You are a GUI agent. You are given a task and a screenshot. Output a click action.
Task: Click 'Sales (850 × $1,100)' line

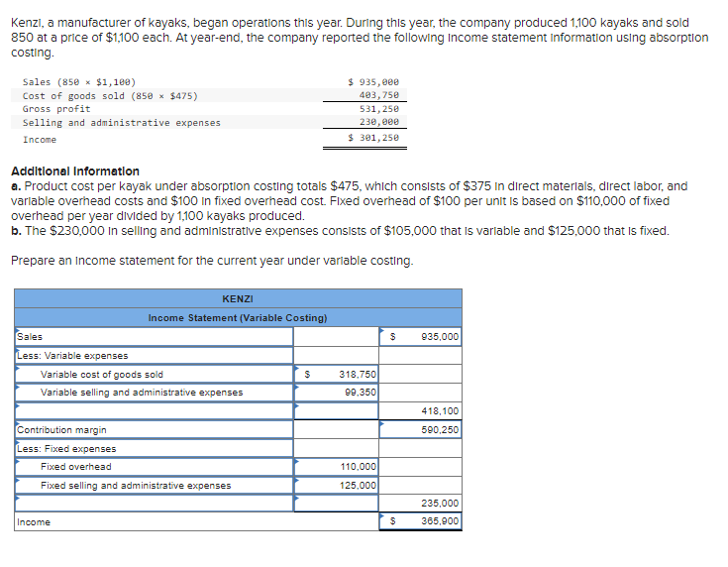click(79, 82)
